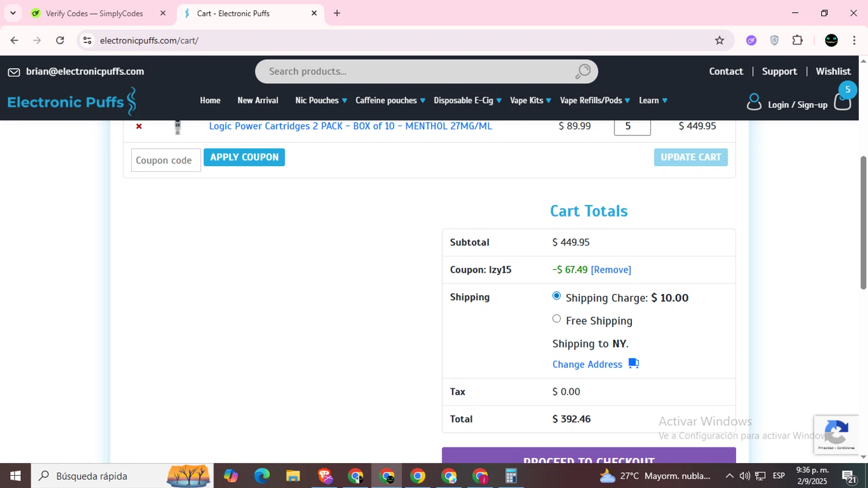Click the email envelope icon

tap(14, 72)
